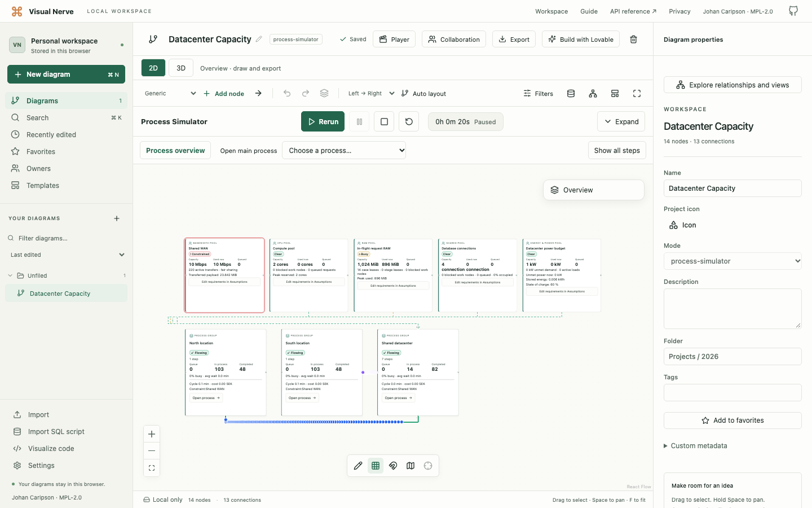This screenshot has width=812, height=508.
Task: Add a new diagram with the plus next to Your Diagrams
Action: [117, 218]
